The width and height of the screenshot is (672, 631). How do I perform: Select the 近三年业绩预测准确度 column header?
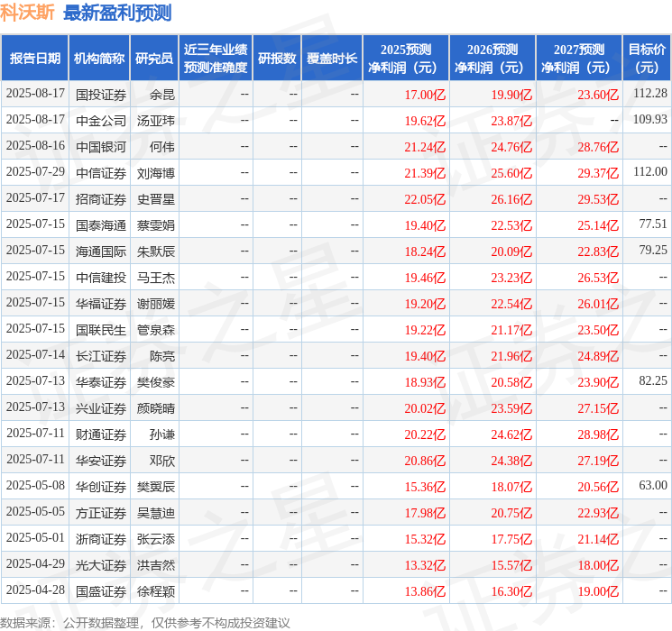pos(216,59)
